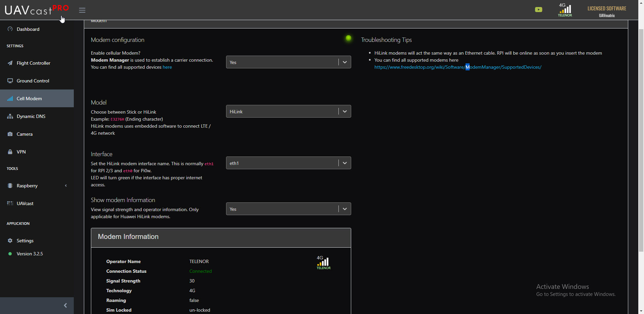Click the Settings gear icon
Screen dimensions: 644x314
pyautogui.click(x=10, y=241)
